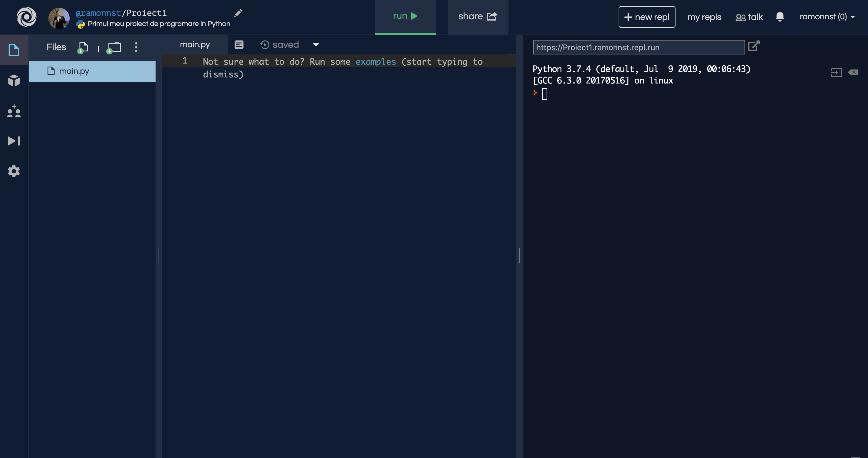Focus the Python console prompt
Screen dimensions: 868x458
pyautogui.click(x=544, y=93)
